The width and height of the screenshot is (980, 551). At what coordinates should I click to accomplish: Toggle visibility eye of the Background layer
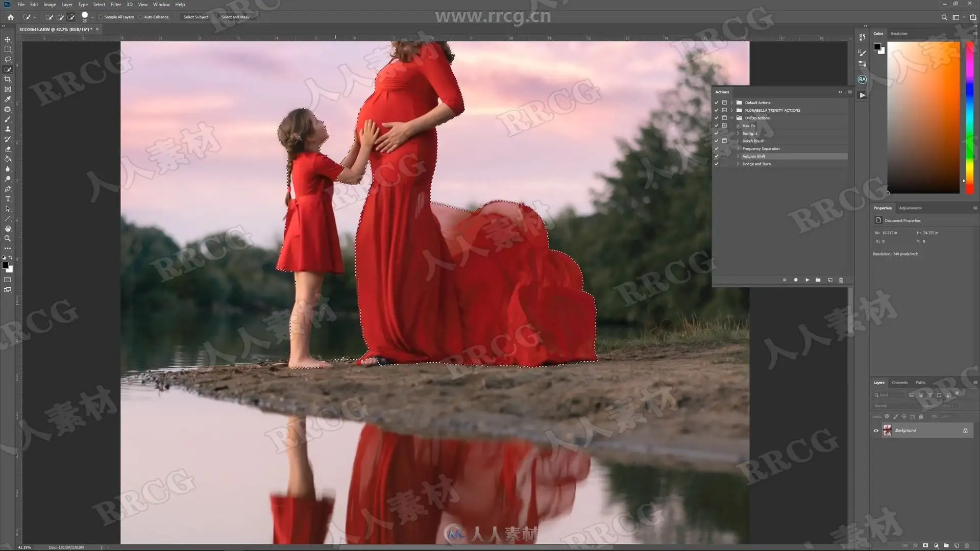[876, 431]
